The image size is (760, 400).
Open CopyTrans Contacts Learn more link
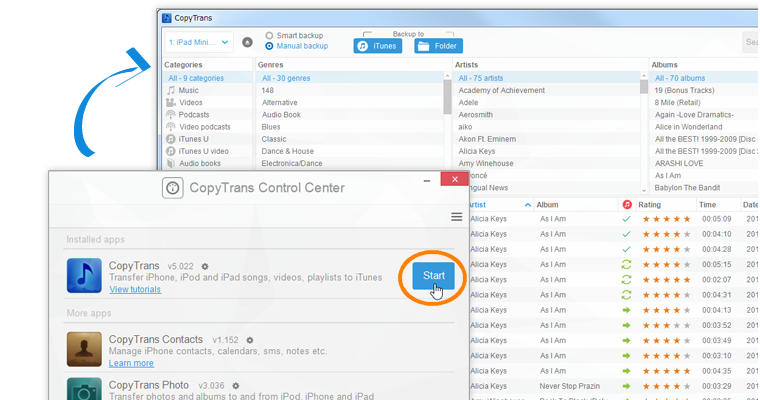[x=131, y=363]
